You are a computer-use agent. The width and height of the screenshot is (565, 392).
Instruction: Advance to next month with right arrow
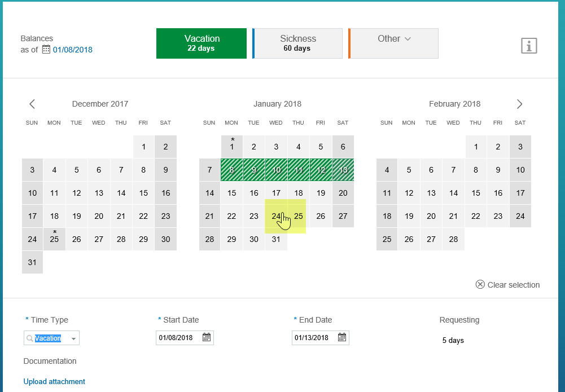(x=519, y=104)
